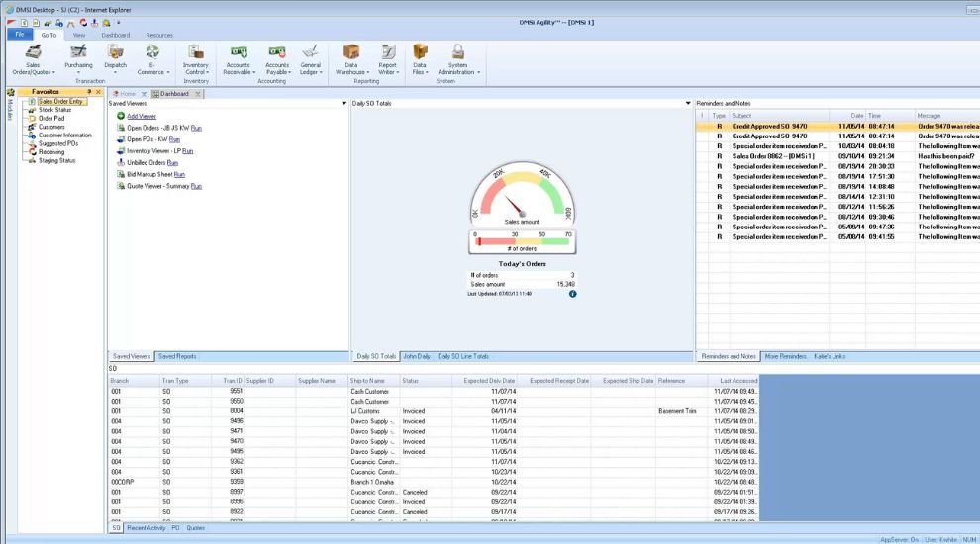Switch to the Go To ribbon tab
Image resolution: width=980 pixels, height=544 pixels.
point(49,35)
